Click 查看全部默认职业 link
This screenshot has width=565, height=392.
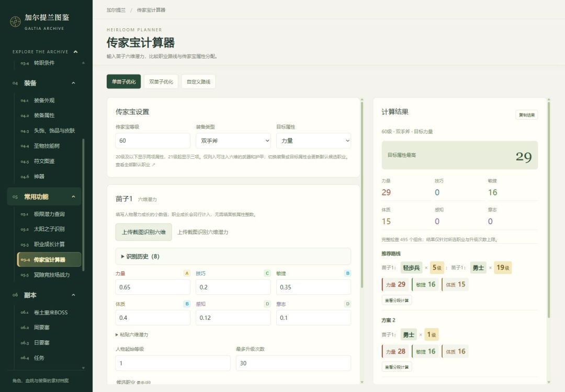click(x=135, y=165)
